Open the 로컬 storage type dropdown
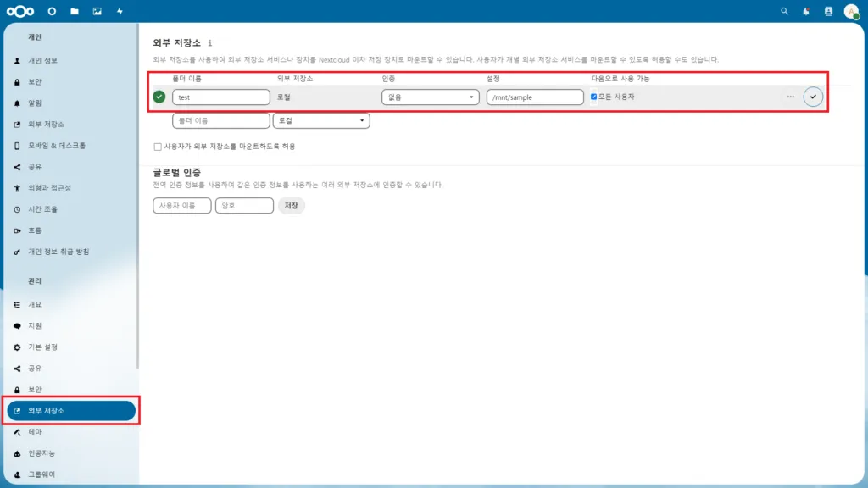This screenshot has height=488, width=868. pyautogui.click(x=321, y=120)
